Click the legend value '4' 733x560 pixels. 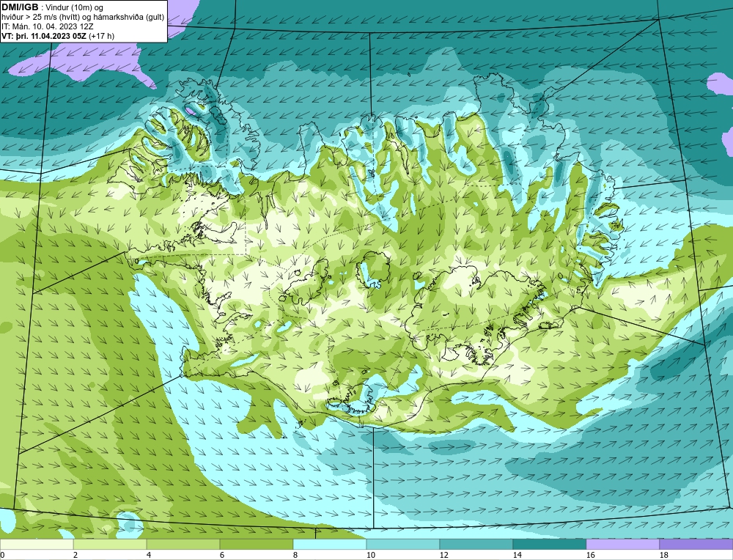149,555
